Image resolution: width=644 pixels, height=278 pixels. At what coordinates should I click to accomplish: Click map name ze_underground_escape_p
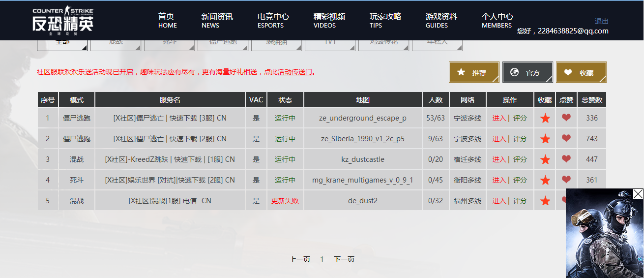click(x=363, y=118)
